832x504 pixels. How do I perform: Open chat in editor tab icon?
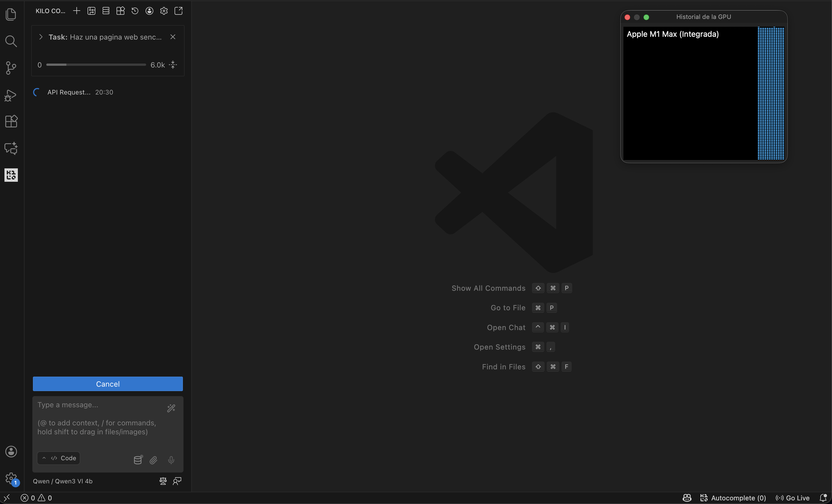pos(179,11)
